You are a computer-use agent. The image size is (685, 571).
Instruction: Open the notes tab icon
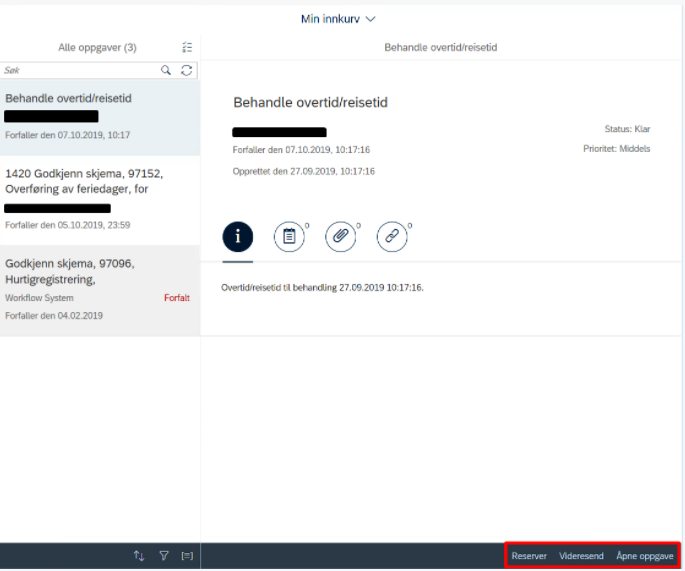tap(289, 236)
